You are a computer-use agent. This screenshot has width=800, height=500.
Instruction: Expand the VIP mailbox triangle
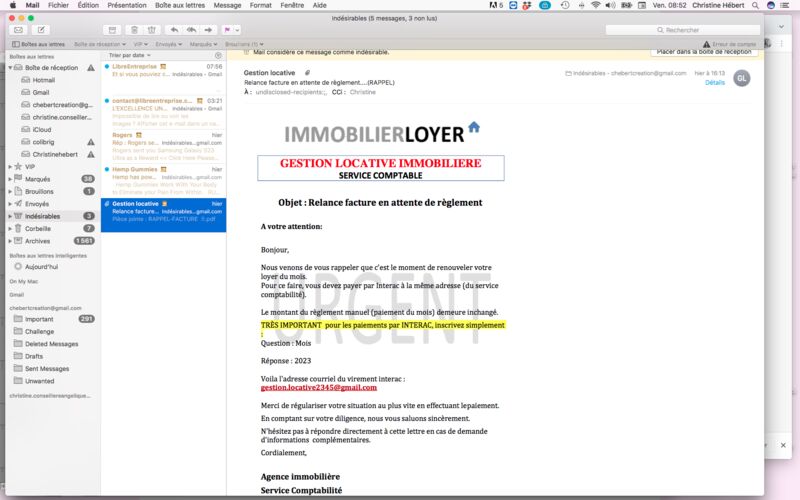click(x=10, y=167)
